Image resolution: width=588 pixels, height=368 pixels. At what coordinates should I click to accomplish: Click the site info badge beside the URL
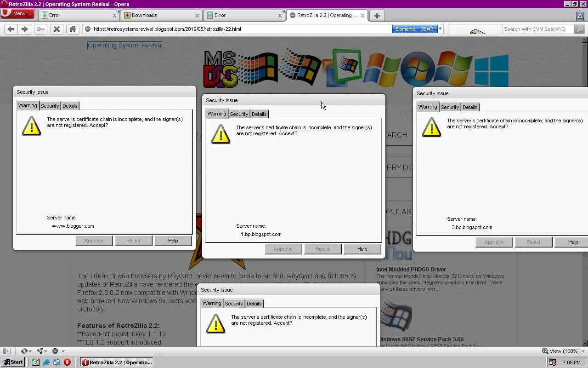pos(88,29)
